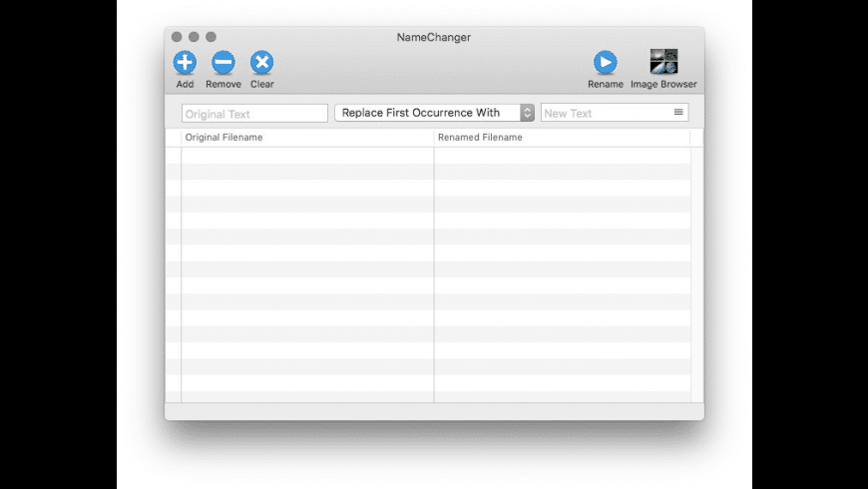Click the blue Add plus icon
Screen dimensions: 868x489
pos(185,62)
